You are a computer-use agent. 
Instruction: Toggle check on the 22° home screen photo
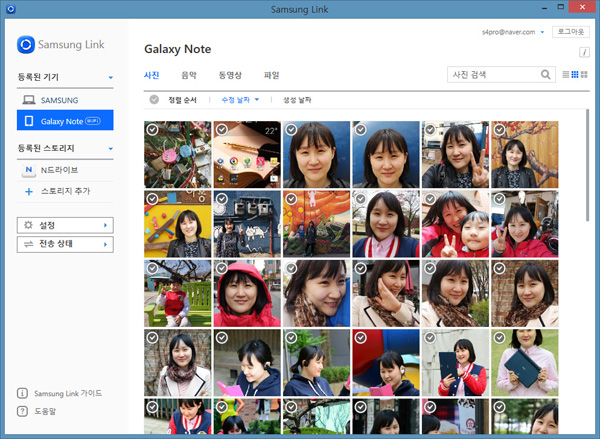pyautogui.click(x=222, y=130)
